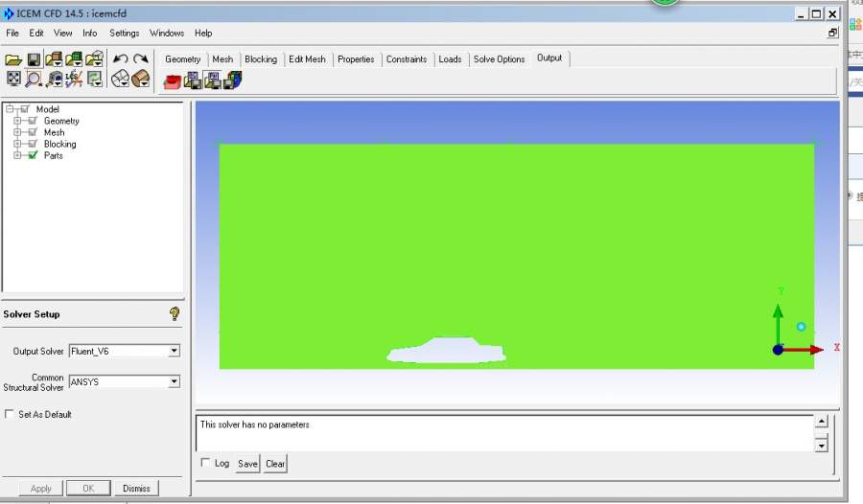Click the Wireframe display icon
The width and height of the screenshot is (863, 504).
tap(120, 80)
